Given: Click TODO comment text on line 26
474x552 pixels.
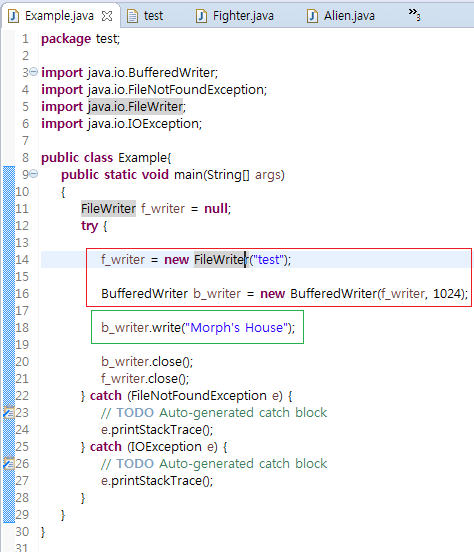Looking at the screenshot, I should click(214, 464).
